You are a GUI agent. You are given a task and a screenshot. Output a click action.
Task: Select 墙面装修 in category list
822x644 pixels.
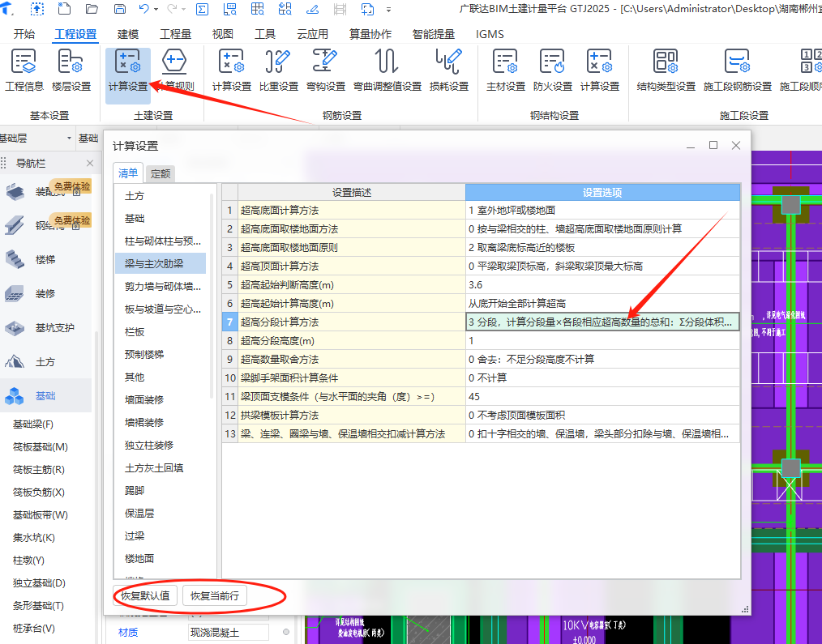144,400
